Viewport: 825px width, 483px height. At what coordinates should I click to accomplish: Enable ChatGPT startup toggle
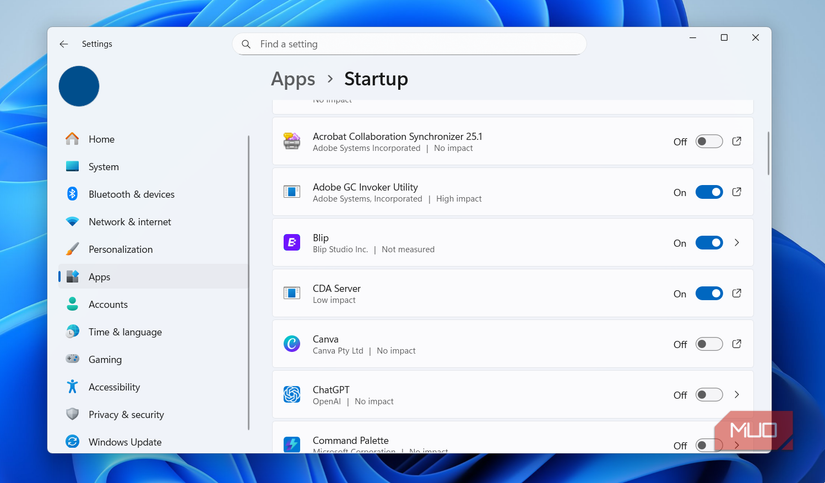coord(709,395)
